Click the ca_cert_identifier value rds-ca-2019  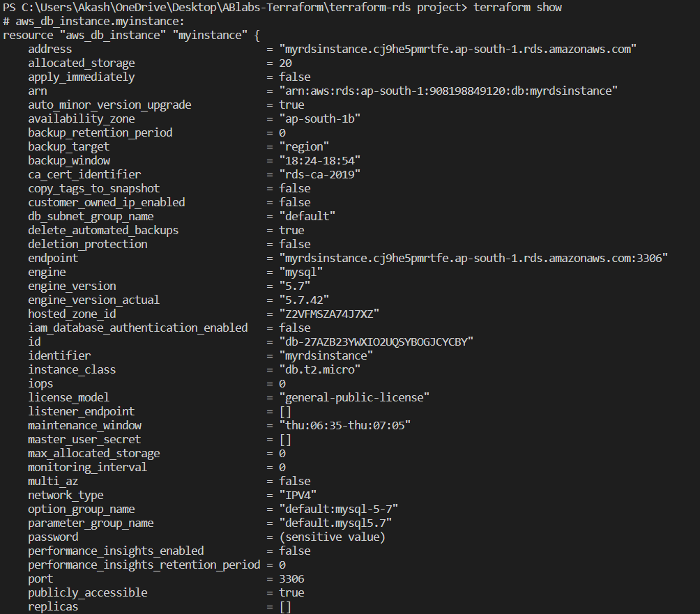(319, 174)
